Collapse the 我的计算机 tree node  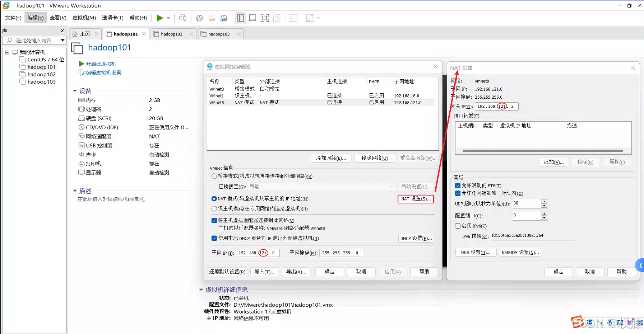pyautogui.click(x=7, y=52)
